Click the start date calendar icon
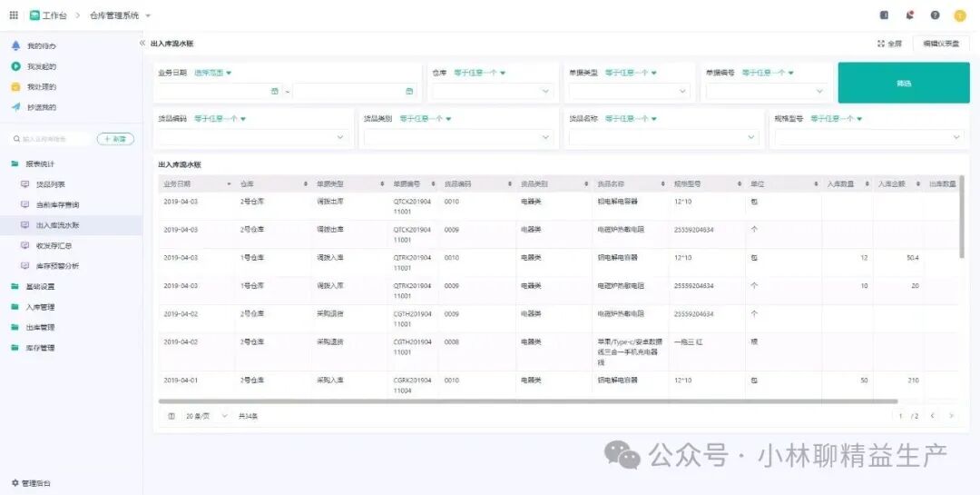The height and width of the screenshot is (495, 980). tap(275, 91)
